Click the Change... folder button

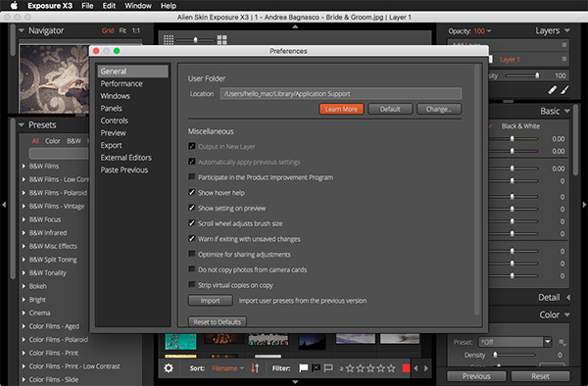click(x=439, y=109)
